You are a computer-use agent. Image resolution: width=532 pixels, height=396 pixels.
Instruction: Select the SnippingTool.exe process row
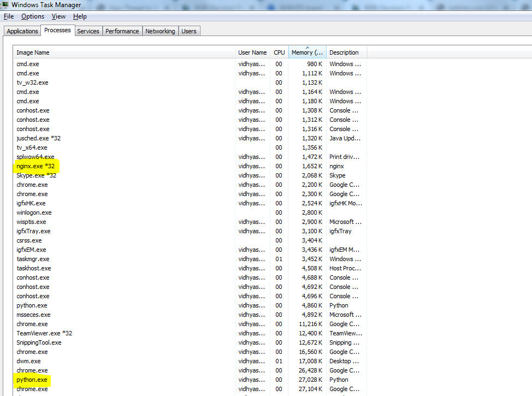pyautogui.click(x=39, y=342)
